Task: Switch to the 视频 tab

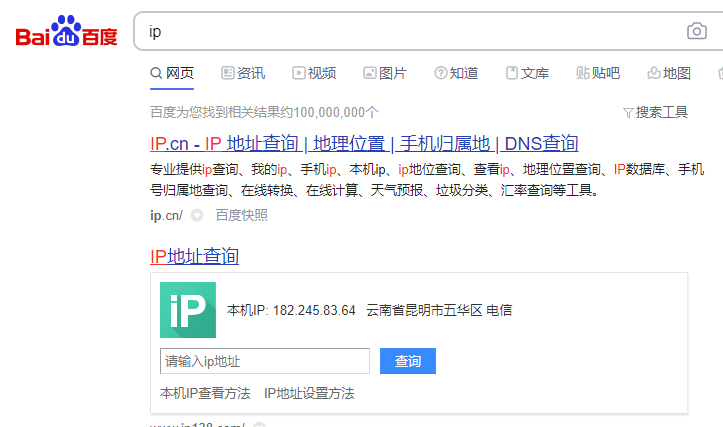Action: (314, 73)
